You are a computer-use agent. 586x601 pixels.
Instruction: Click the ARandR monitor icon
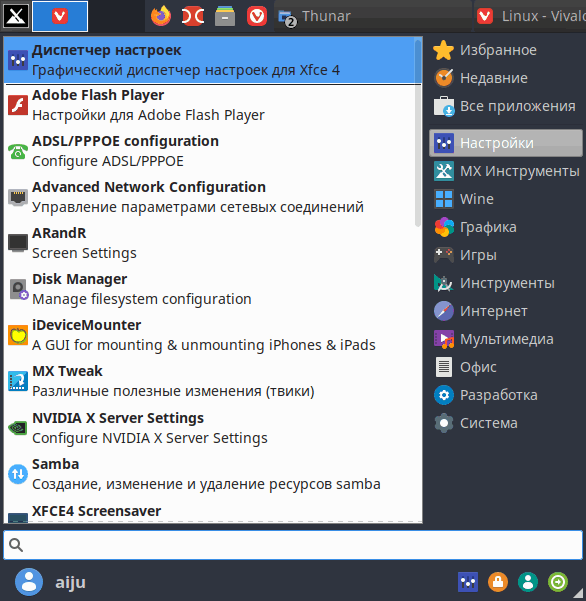pyautogui.click(x=18, y=243)
